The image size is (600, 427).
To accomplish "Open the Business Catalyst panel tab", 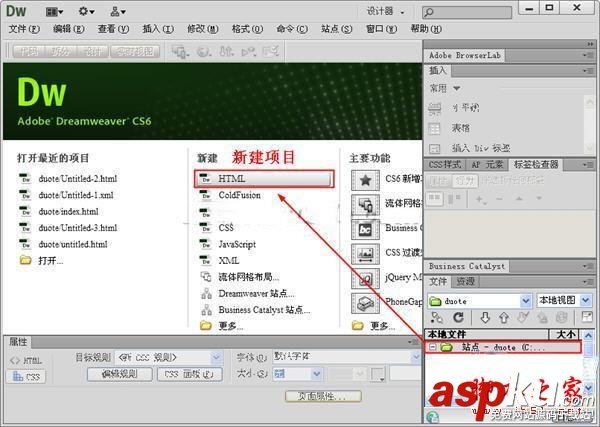I will tap(466, 266).
